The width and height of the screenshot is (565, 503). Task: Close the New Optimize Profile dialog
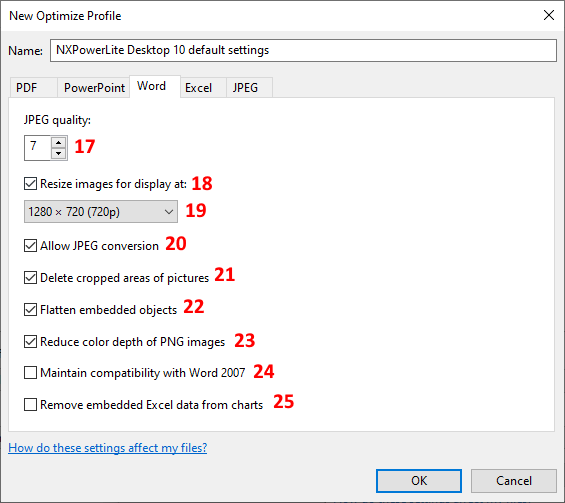[549, 15]
